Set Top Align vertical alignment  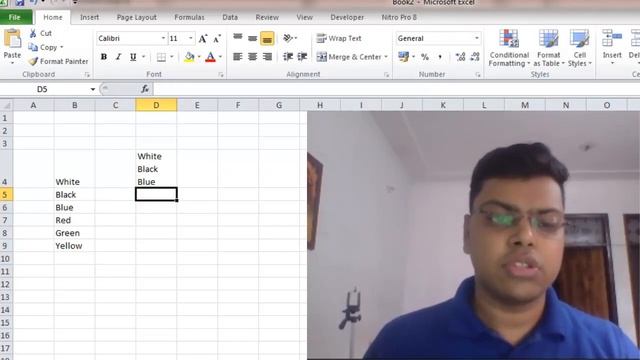[238, 38]
